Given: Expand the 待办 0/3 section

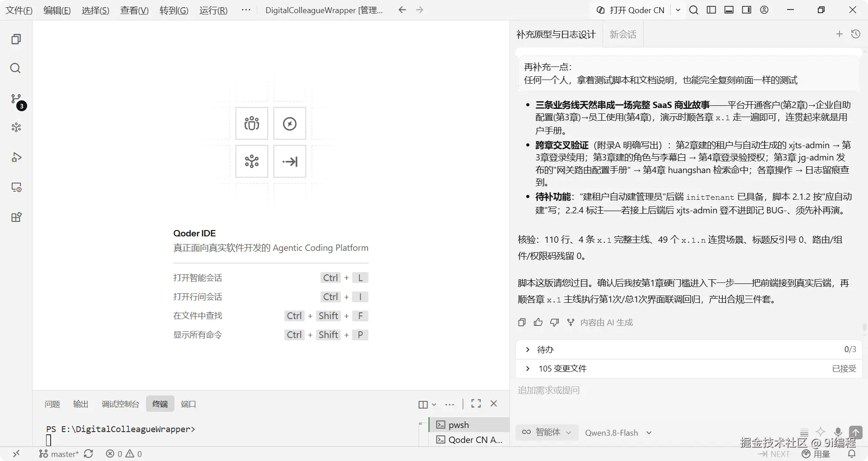Looking at the screenshot, I should (x=689, y=349).
